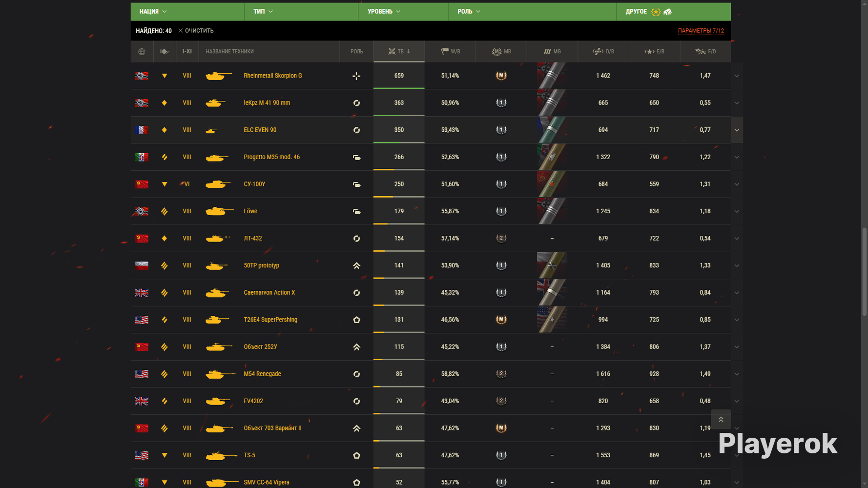Expand the Rheinmetall Skorpion G row details

tap(737, 76)
